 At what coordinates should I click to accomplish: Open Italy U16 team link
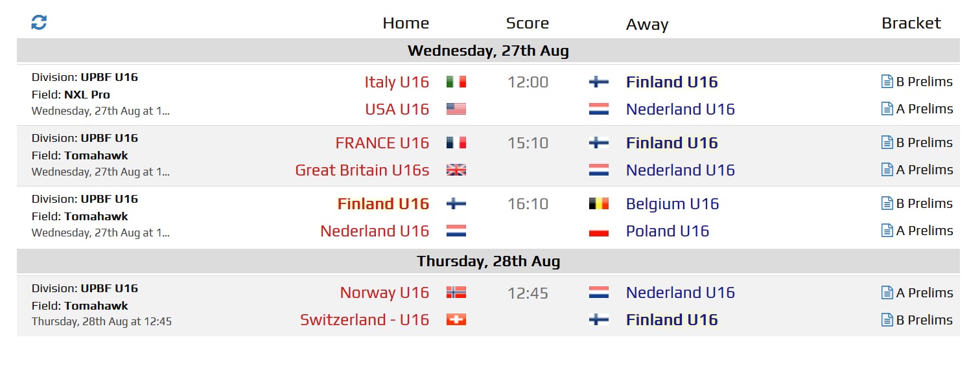click(397, 82)
